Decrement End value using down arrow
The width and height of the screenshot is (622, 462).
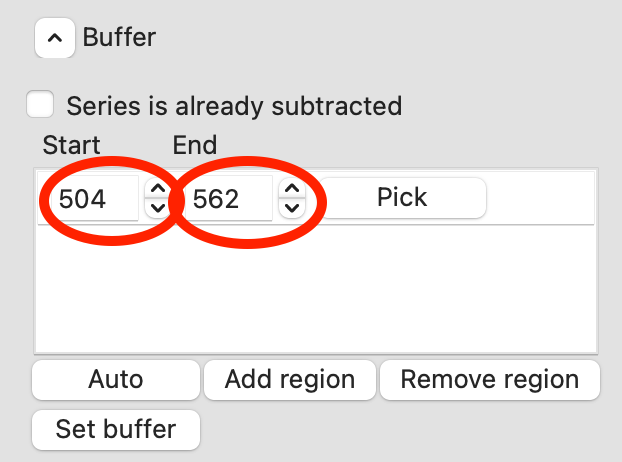(x=290, y=208)
